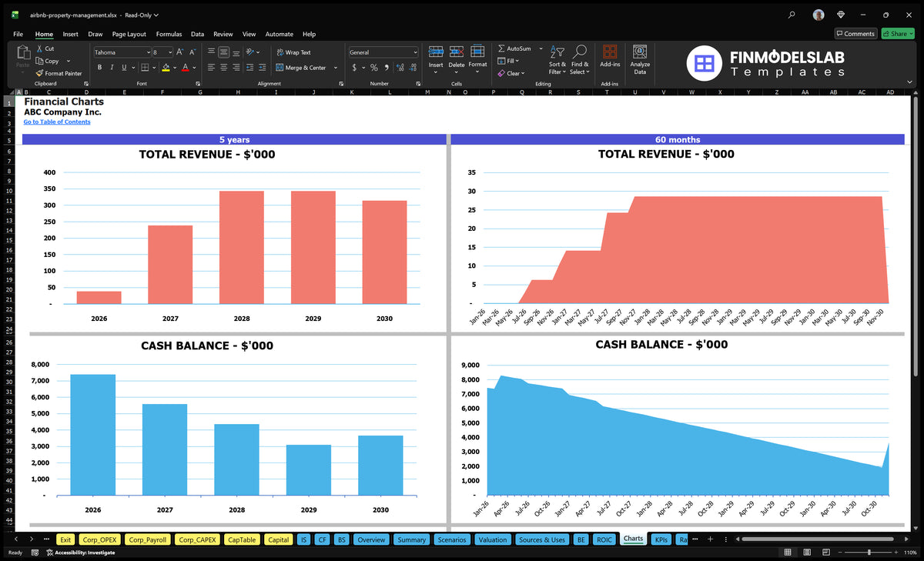Screen dimensions: 924x561
Task: Switch to Page Break Preview in status bar
Action: [x=826, y=553]
